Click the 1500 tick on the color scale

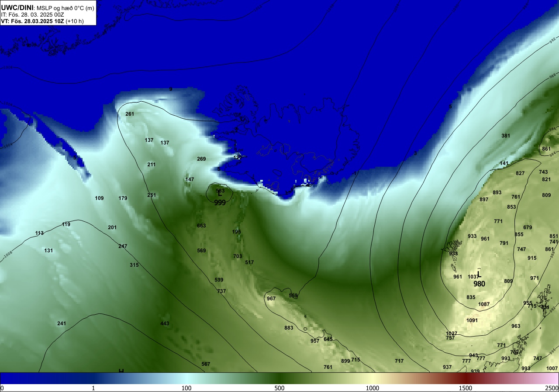[466, 388]
